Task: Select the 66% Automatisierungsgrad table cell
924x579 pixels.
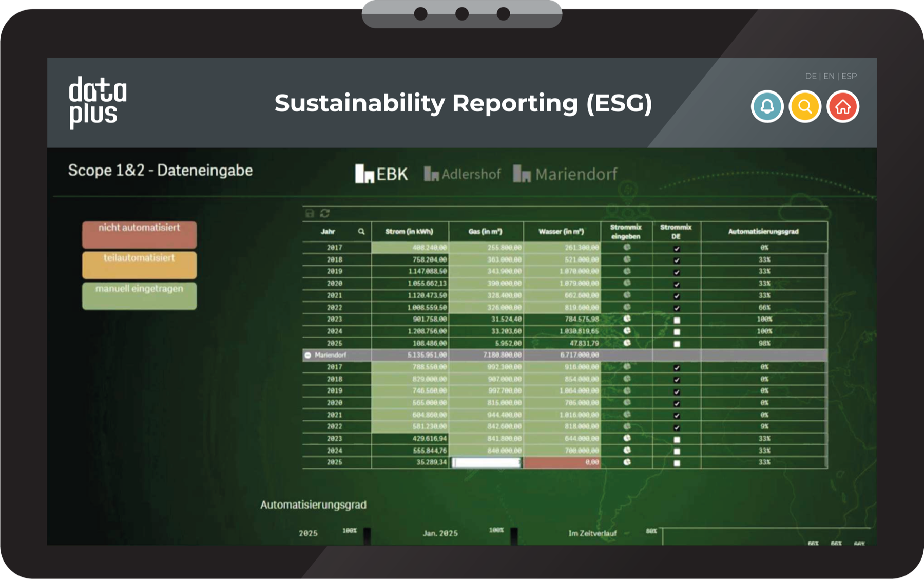Action: coord(764,307)
